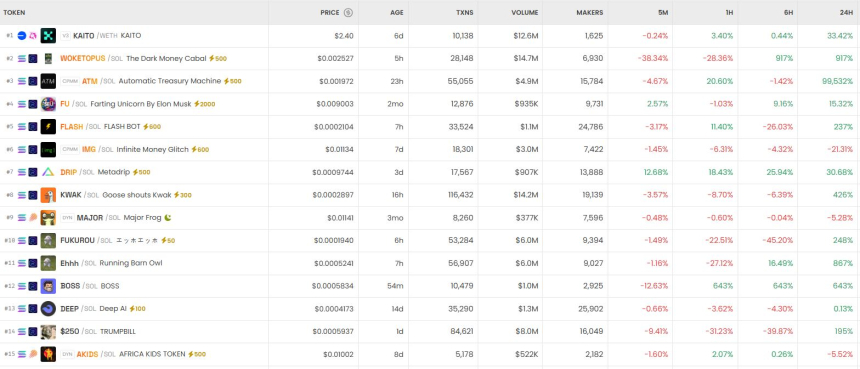Open the BOSS token logo

pyautogui.click(x=48, y=286)
